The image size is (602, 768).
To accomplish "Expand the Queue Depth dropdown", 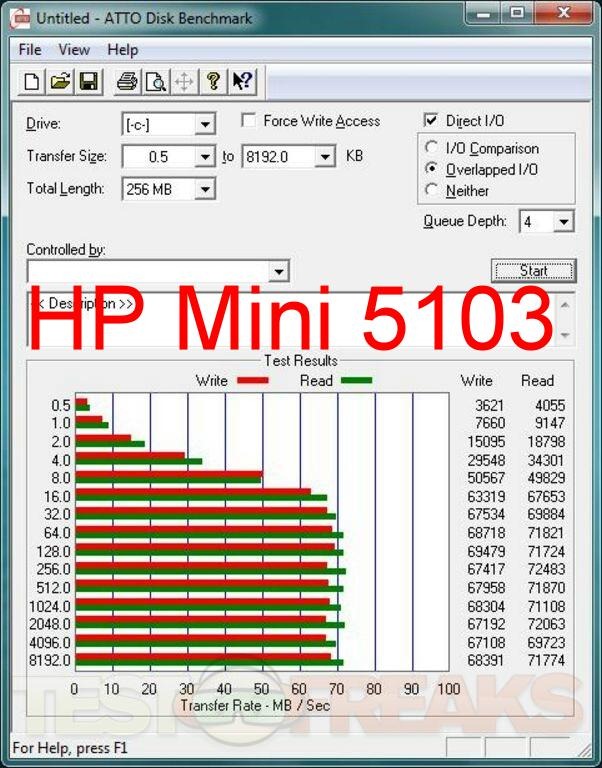I will pyautogui.click(x=564, y=222).
